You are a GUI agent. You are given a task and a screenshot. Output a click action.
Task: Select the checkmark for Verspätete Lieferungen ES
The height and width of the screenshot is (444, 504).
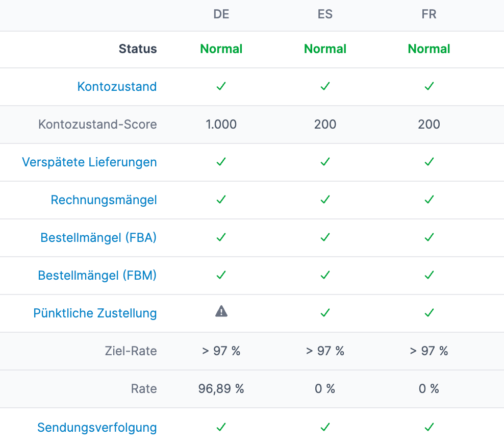[325, 162]
